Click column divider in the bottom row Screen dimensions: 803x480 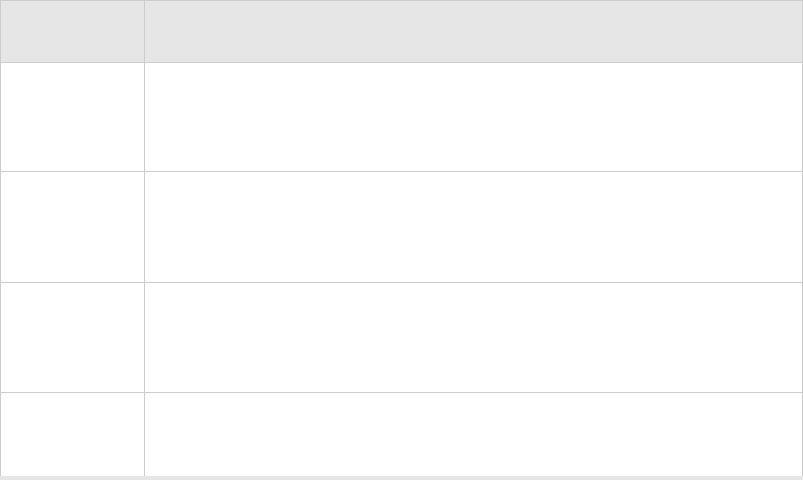(x=144, y=434)
